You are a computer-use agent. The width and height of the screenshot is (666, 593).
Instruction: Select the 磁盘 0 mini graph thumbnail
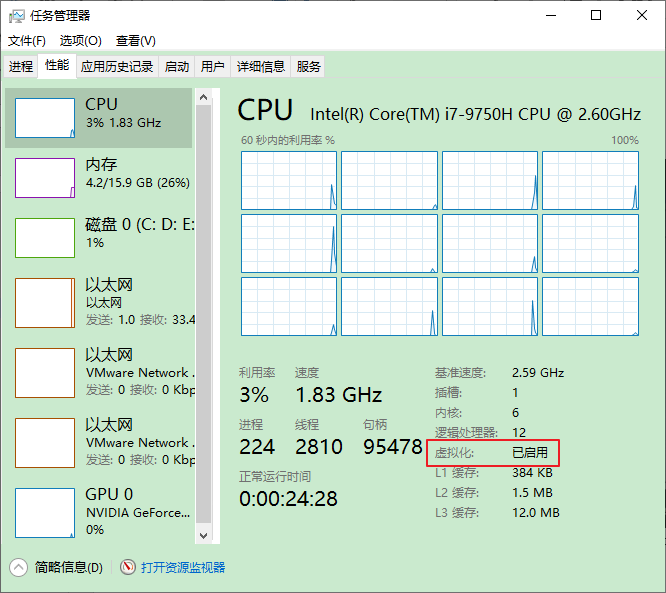click(45, 238)
